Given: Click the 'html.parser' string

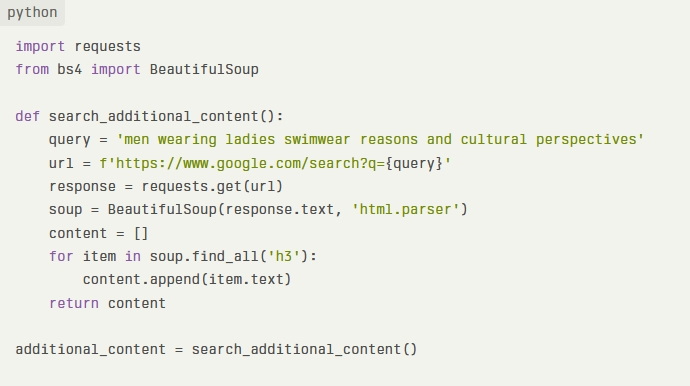Looking at the screenshot, I should pyautogui.click(x=405, y=209).
